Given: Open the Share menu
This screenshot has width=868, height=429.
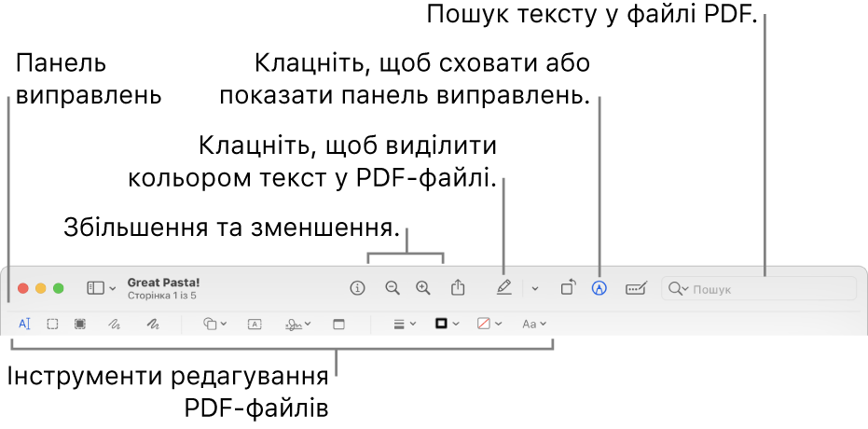Looking at the screenshot, I should [457, 288].
